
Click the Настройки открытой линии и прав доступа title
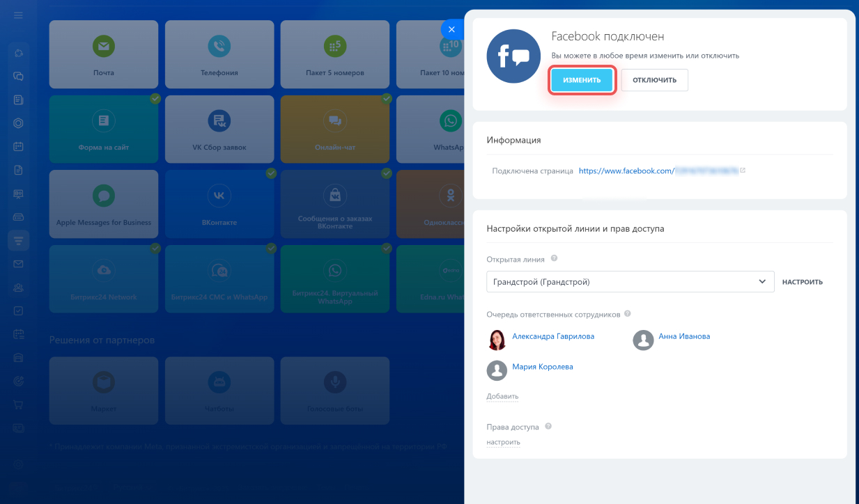(x=575, y=228)
